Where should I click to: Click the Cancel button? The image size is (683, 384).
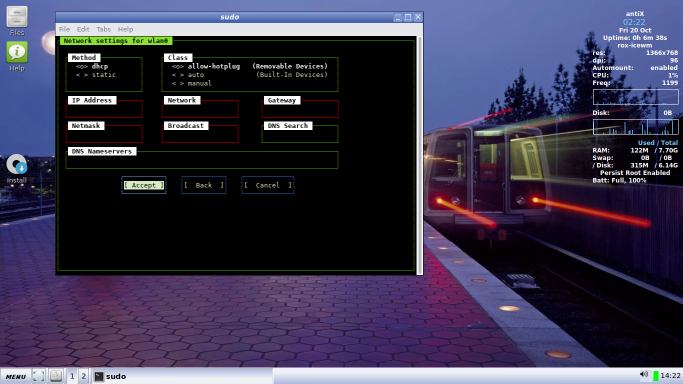coord(267,185)
